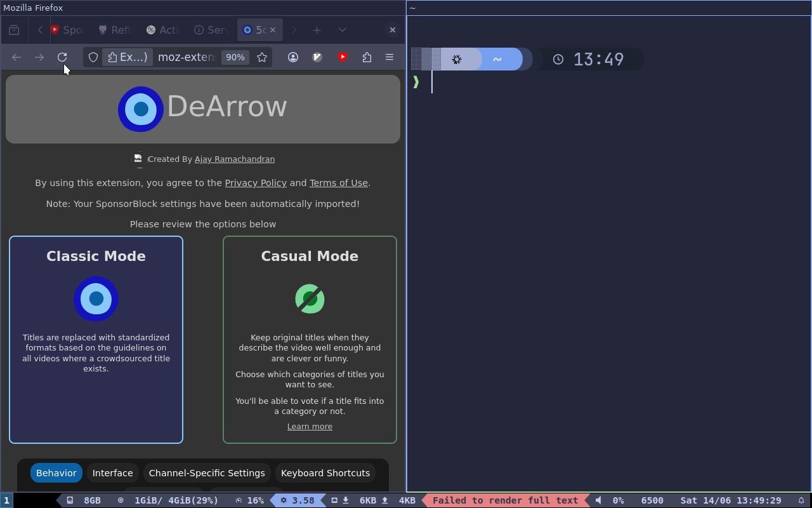
Task: Switch to the Acti… tab
Action: [x=162, y=30]
